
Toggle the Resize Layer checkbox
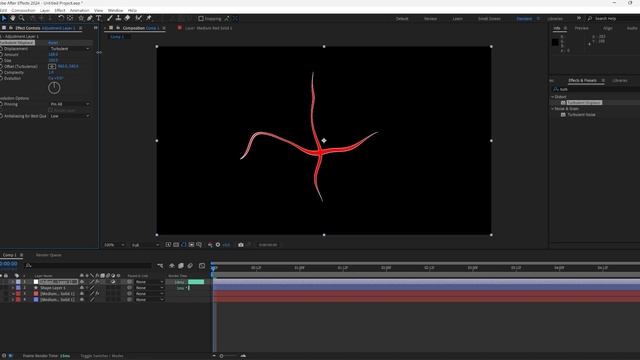coord(51,110)
